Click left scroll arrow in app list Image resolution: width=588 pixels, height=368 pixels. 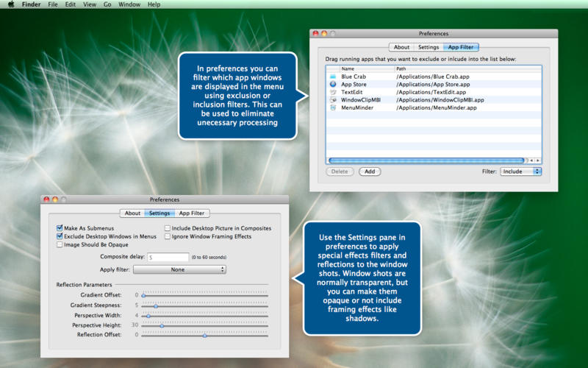pyautogui.click(x=531, y=160)
